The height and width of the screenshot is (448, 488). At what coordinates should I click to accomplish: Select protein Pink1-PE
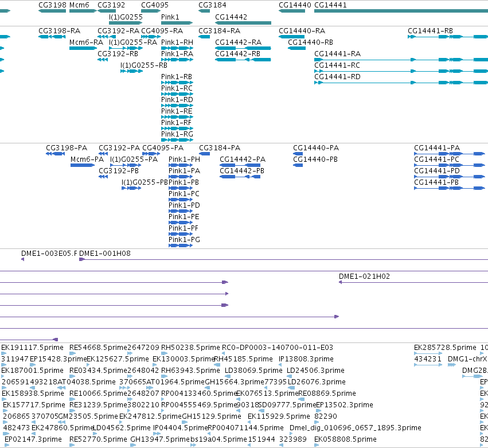tap(184, 217)
